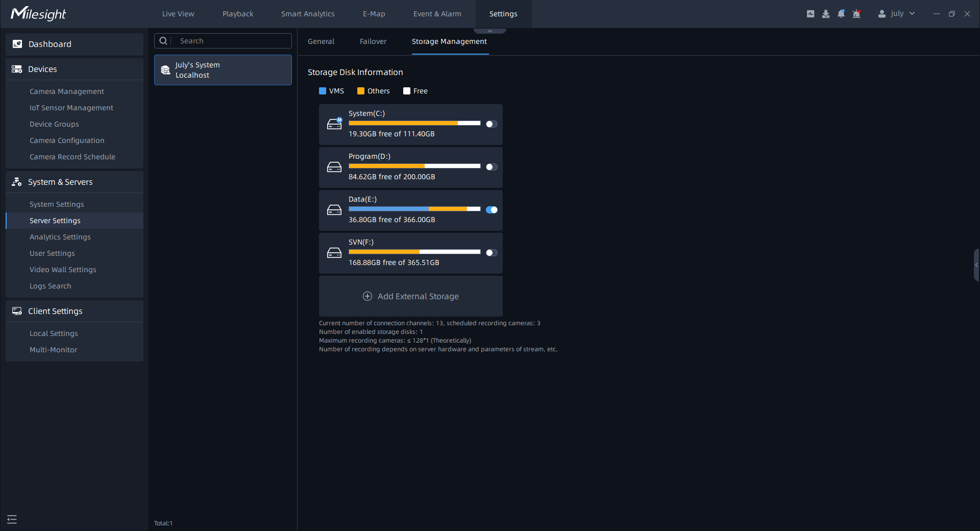The height and width of the screenshot is (531, 980).
Task: Switch to the Failover tab
Action: pyautogui.click(x=373, y=41)
